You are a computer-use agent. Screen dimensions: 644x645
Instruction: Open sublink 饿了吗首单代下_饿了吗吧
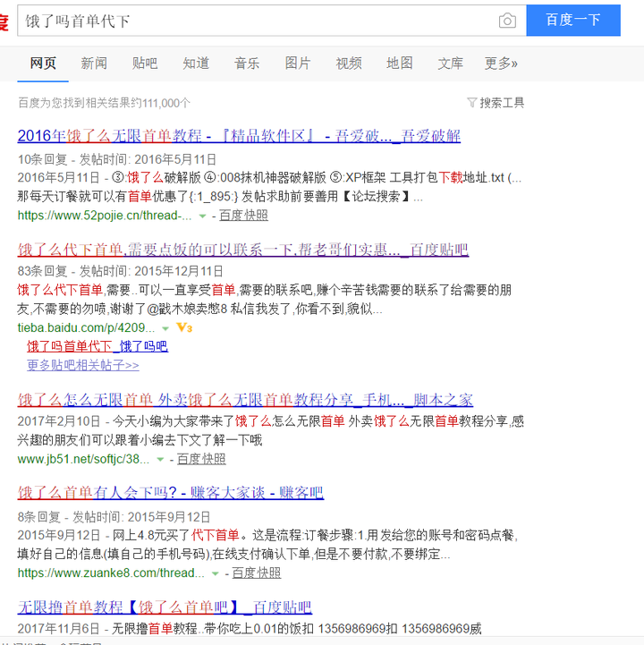(x=97, y=346)
